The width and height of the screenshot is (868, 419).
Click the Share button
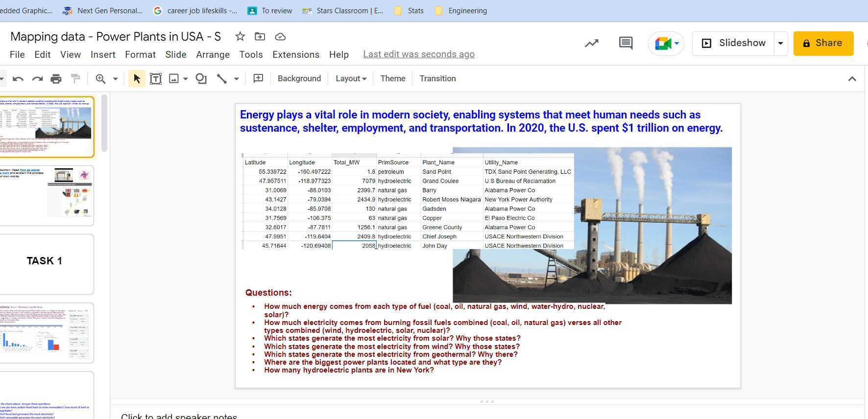(x=823, y=43)
